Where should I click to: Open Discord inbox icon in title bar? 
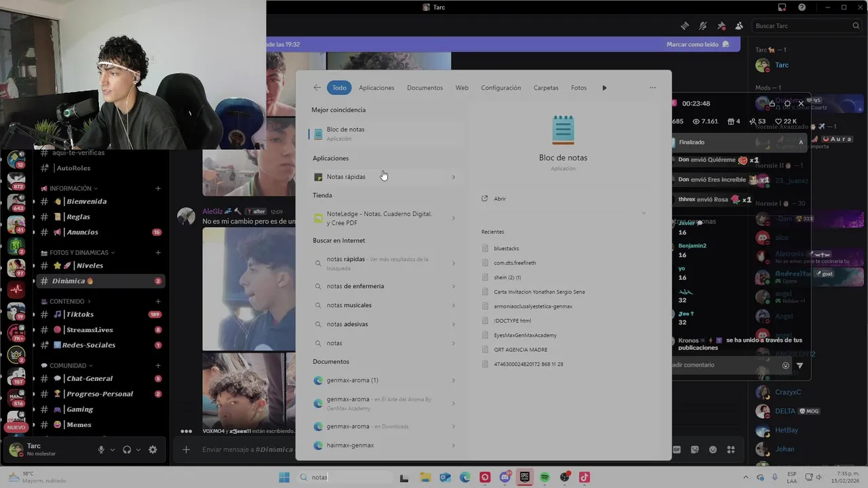pyautogui.click(x=782, y=7)
